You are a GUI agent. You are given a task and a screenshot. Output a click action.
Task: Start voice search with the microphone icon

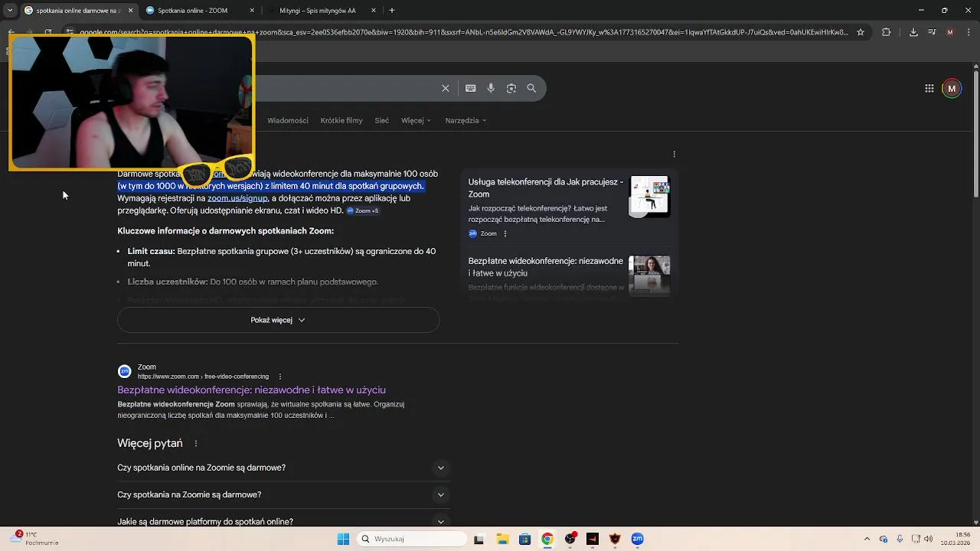coord(491,88)
